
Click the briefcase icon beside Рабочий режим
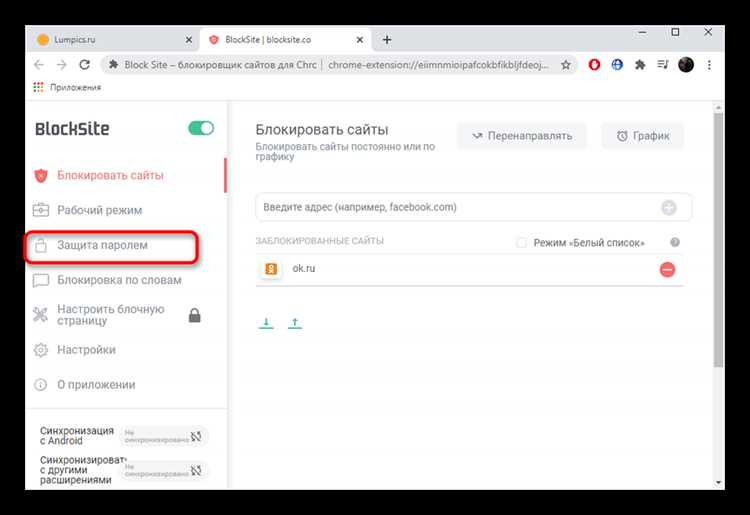point(41,210)
